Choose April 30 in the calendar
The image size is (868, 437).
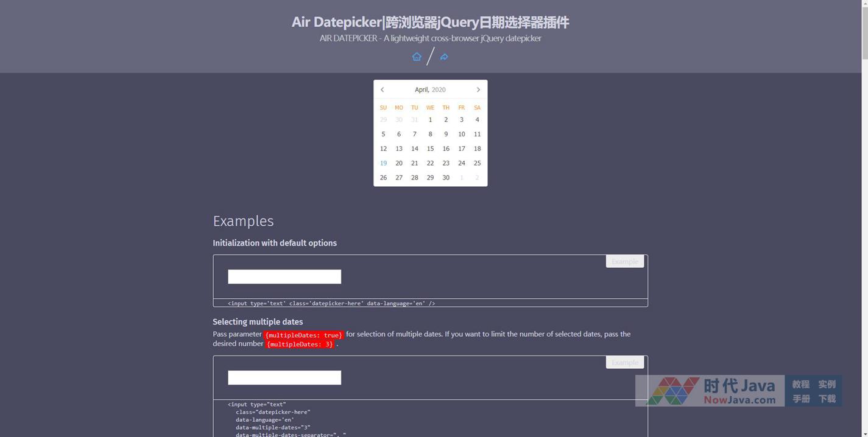click(x=446, y=178)
